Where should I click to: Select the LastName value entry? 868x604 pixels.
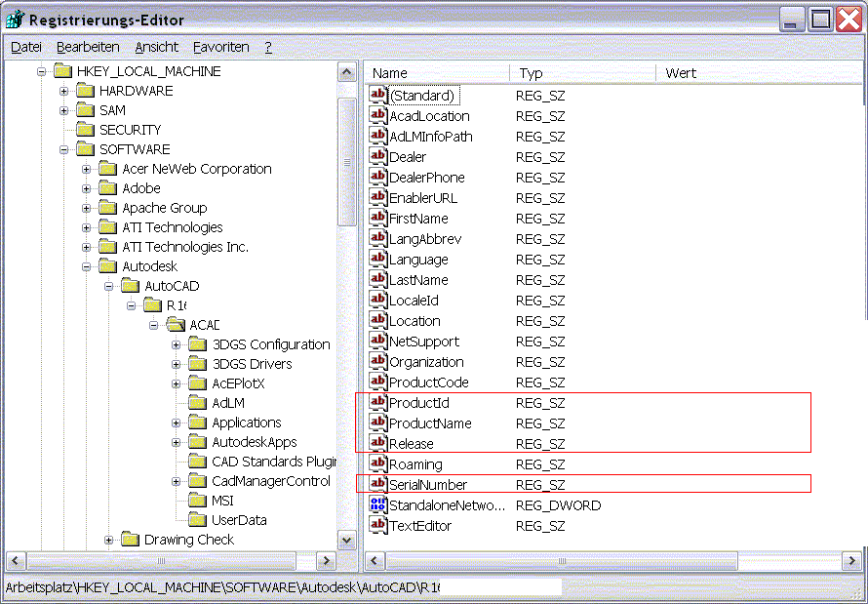coord(418,280)
